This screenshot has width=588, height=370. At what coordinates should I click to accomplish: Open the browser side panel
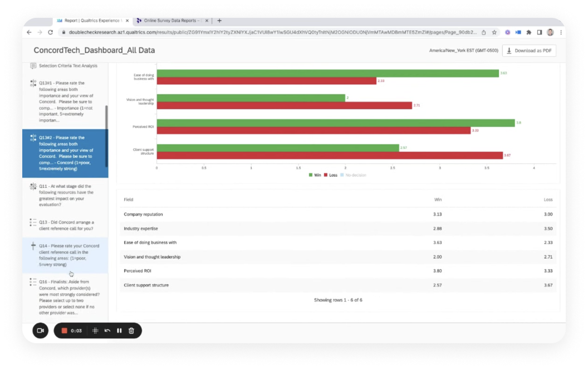[539, 32]
